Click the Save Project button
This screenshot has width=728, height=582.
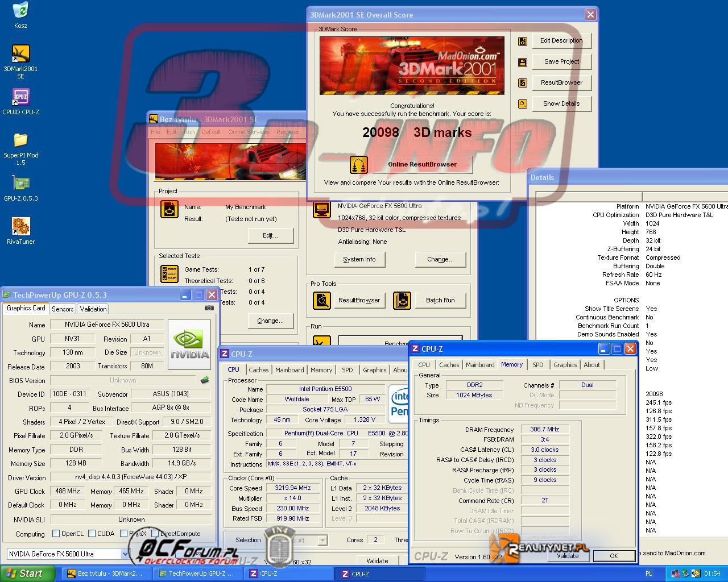click(x=561, y=62)
